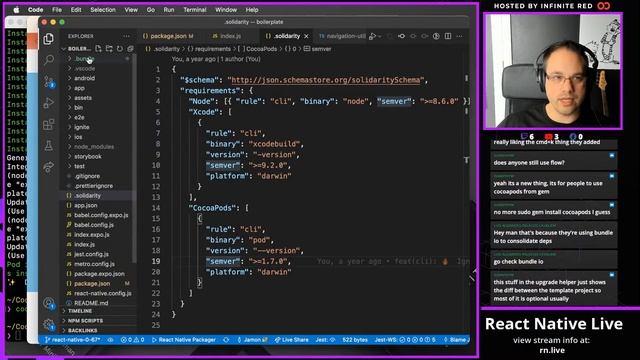Click the Jest-WS status counts
Viewport: 640px width, 360px height.
(x=405, y=340)
